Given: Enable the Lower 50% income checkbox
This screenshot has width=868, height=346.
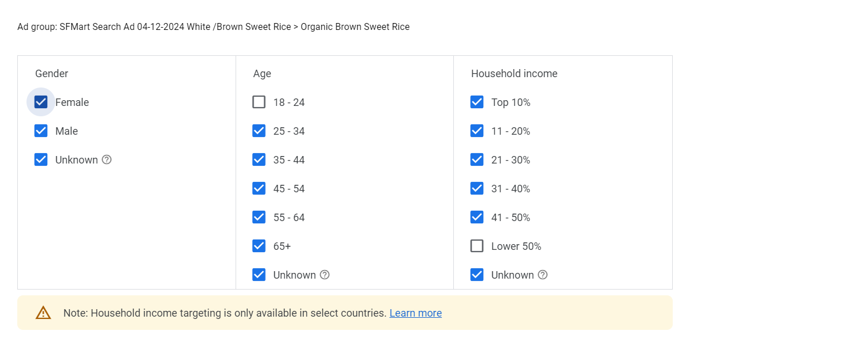Looking at the screenshot, I should coord(477,246).
